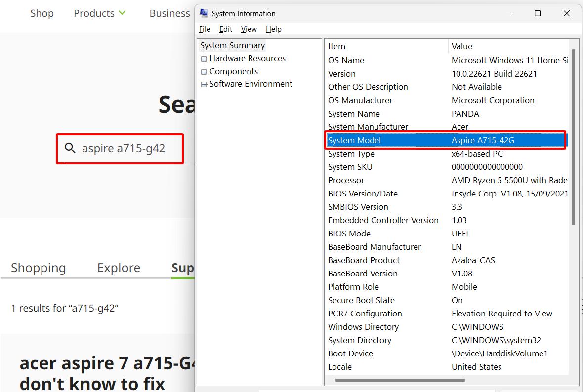The height and width of the screenshot is (392, 583).
Task: Open the Business link on Acer site
Action: 169,13
